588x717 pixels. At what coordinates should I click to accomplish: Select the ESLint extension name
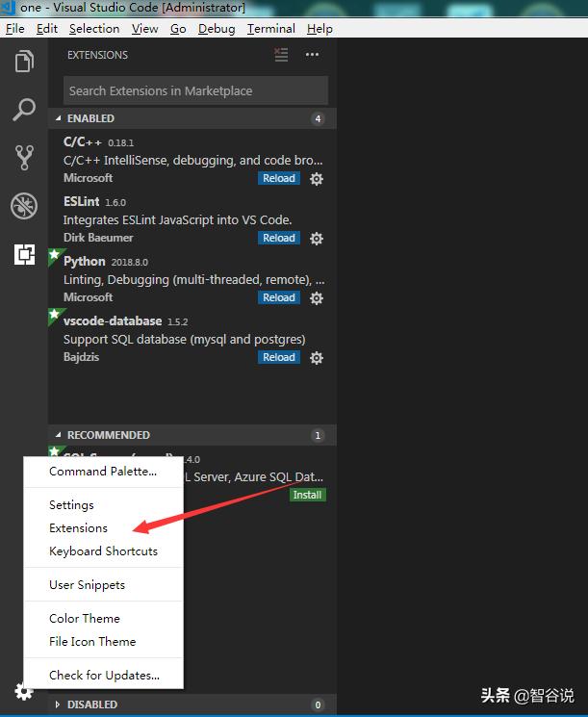coord(82,202)
